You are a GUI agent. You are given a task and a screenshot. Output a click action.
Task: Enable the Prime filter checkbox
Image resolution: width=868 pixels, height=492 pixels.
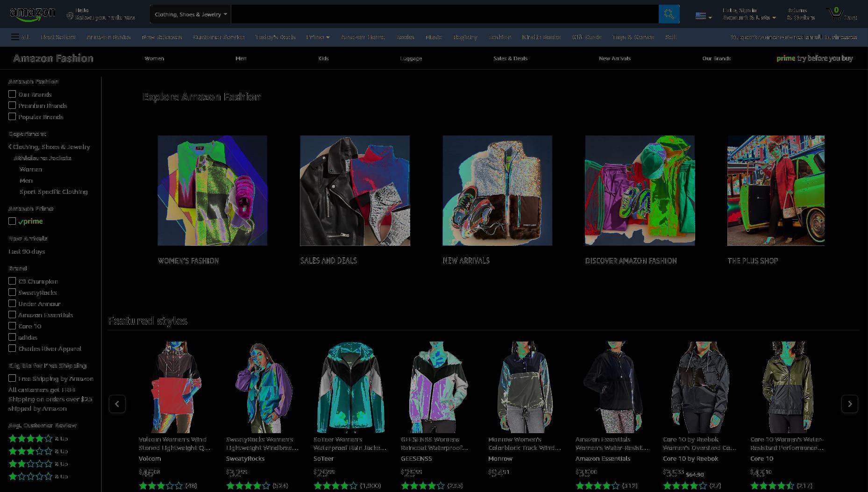(x=12, y=221)
